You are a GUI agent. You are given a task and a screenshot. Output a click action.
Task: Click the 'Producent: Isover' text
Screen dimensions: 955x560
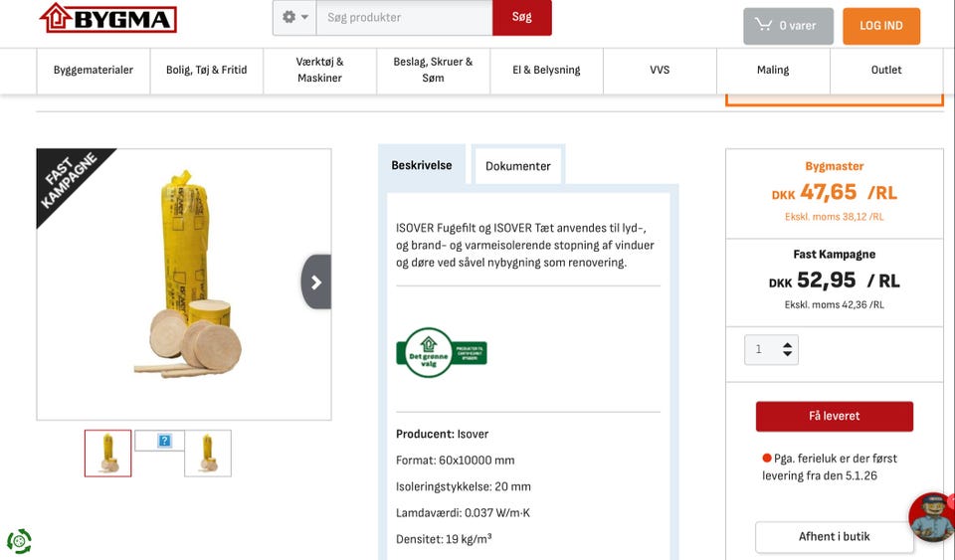(x=442, y=434)
